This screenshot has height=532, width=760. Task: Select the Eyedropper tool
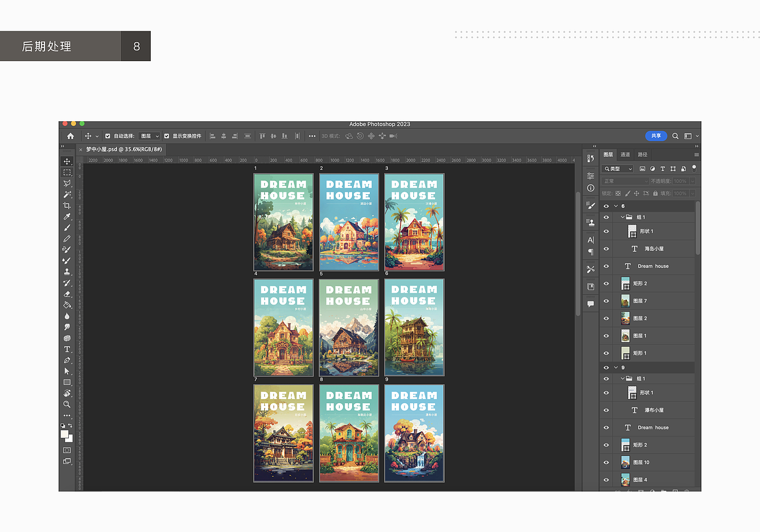[67, 216]
